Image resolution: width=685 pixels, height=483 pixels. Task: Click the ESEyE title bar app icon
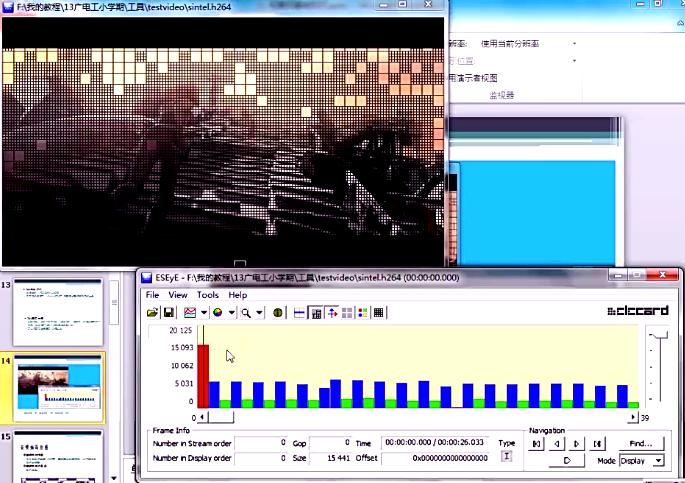pyautogui.click(x=146, y=278)
